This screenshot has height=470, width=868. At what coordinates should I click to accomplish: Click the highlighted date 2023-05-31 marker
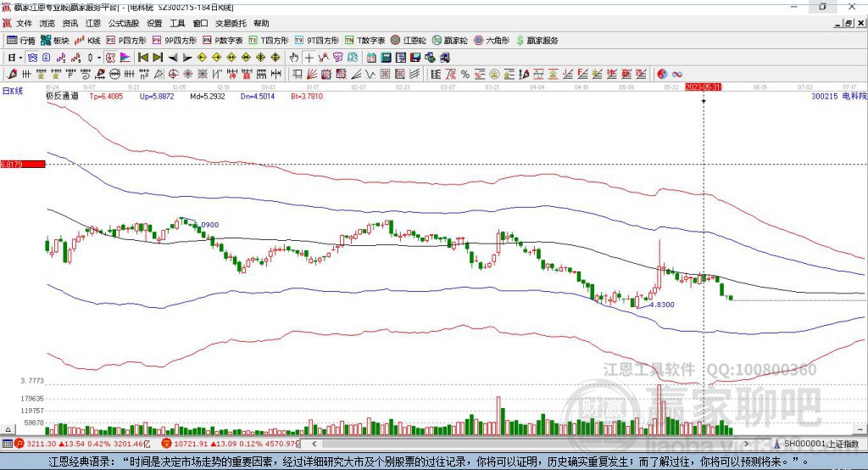[x=703, y=87]
